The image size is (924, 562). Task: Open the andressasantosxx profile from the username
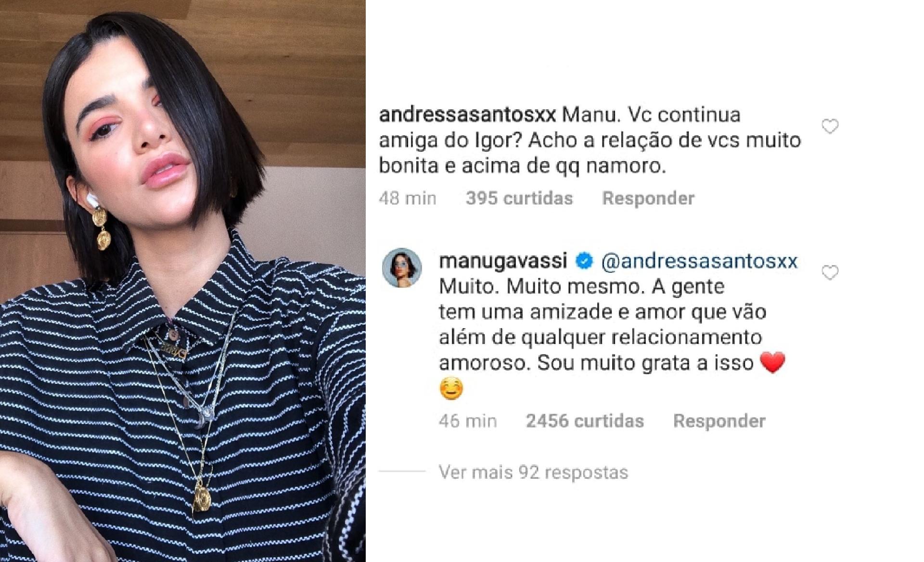pyautogui.click(x=467, y=115)
